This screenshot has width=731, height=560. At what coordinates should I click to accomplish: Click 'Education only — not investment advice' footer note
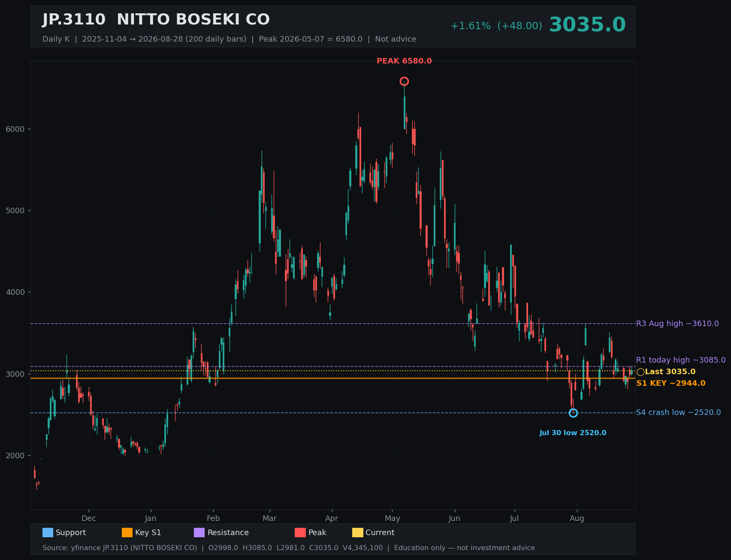coord(465,548)
